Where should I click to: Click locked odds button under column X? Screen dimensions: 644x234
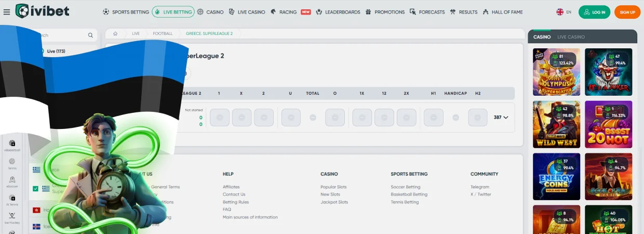click(x=242, y=118)
